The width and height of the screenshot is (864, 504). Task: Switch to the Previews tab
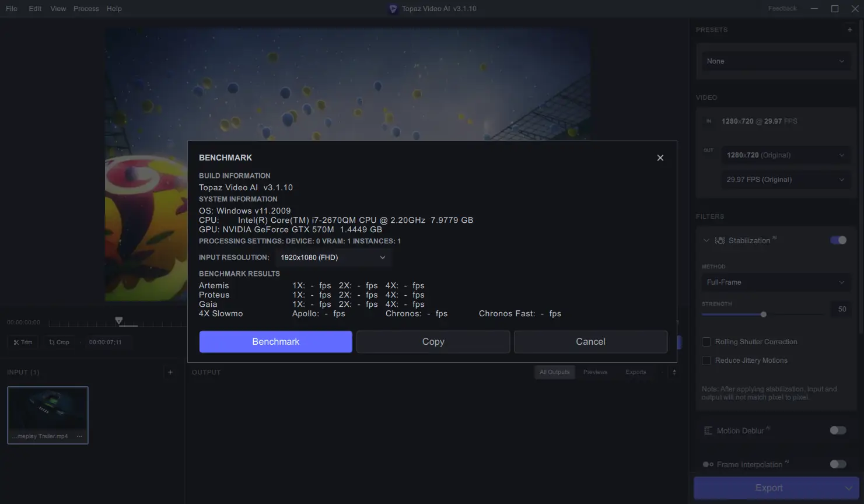(596, 372)
